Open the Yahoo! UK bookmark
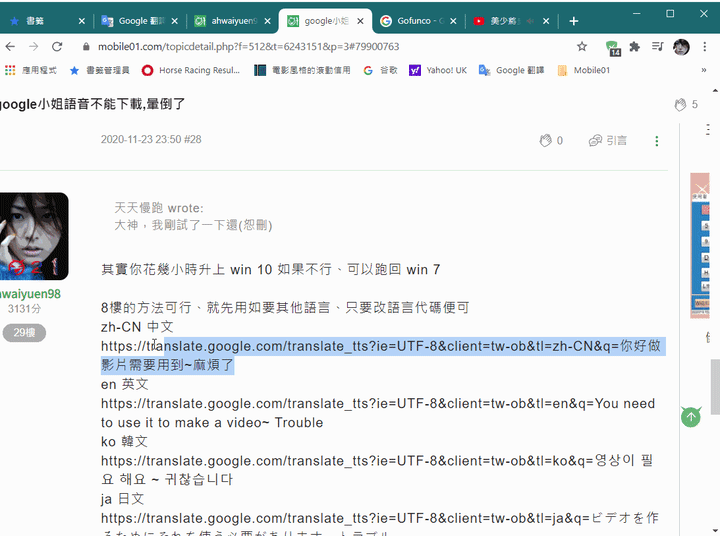This screenshot has width=720, height=536. 438,70
